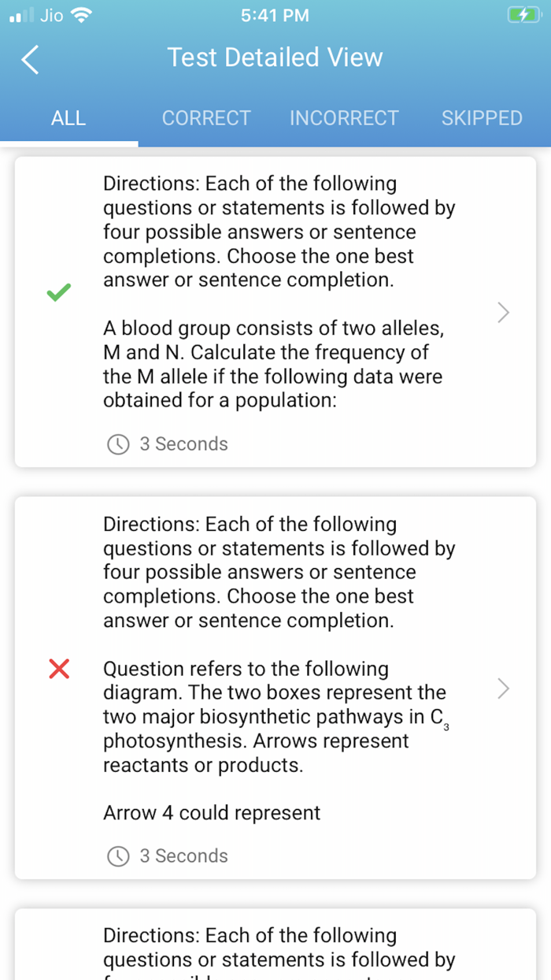
Task: Switch to the CORRECT tab
Action: click(206, 117)
